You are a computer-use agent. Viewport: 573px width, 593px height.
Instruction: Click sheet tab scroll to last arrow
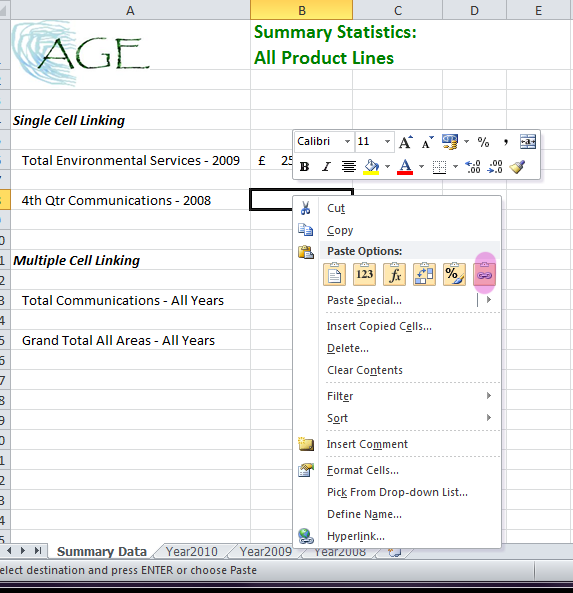tap(38, 551)
